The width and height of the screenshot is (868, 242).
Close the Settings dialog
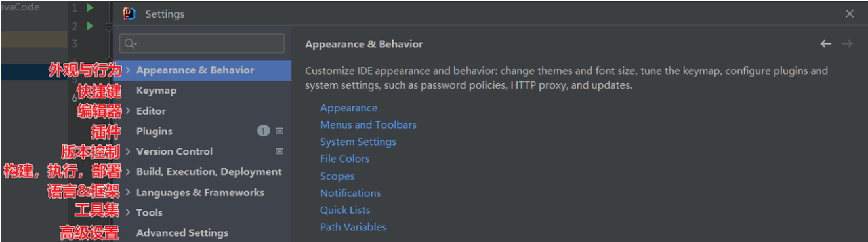[x=850, y=13]
